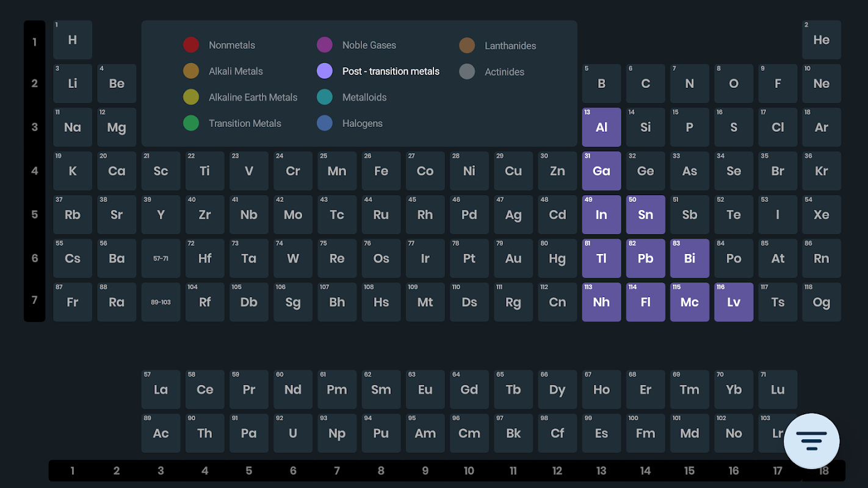This screenshot has width=868, height=488.
Task: Select the Alkali Metals legend circle
Action: pyautogui.click(x=191, y=71)
